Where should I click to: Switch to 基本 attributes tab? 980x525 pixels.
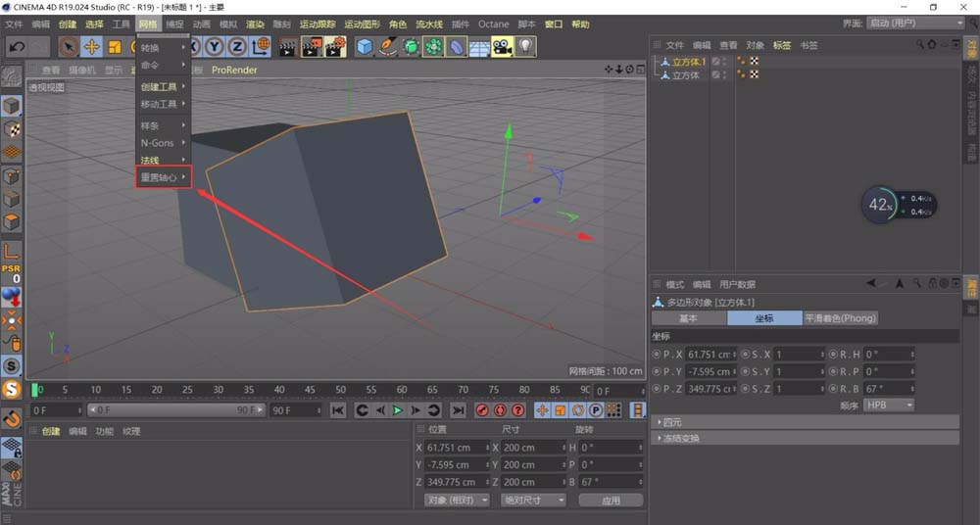[689, 318]
